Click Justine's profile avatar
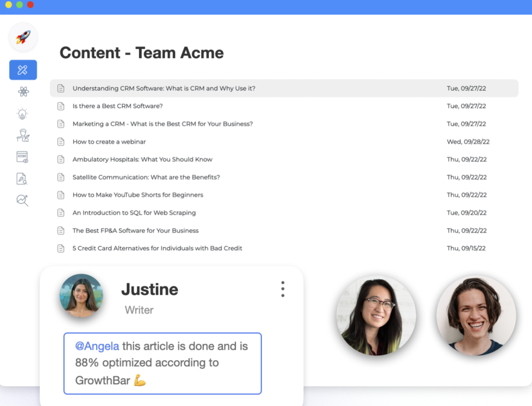The height and width of the screenshot is (406, 532). pyautogui.click(x=81, y=295)
